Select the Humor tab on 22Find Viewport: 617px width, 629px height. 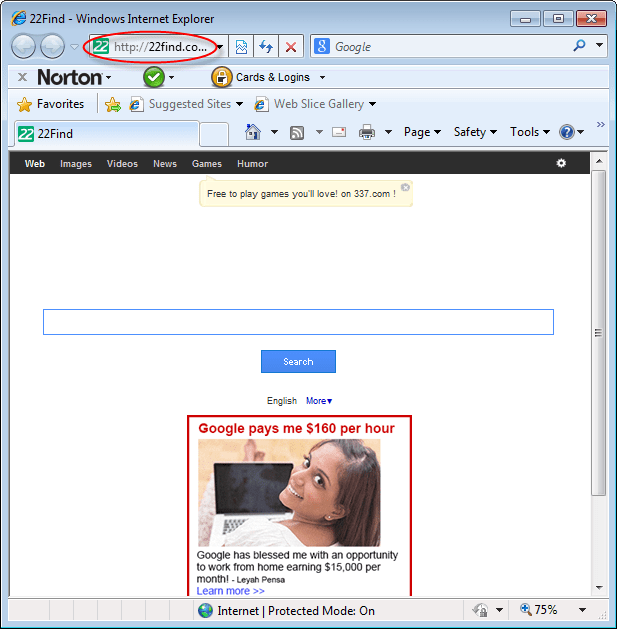pos(252,164)
